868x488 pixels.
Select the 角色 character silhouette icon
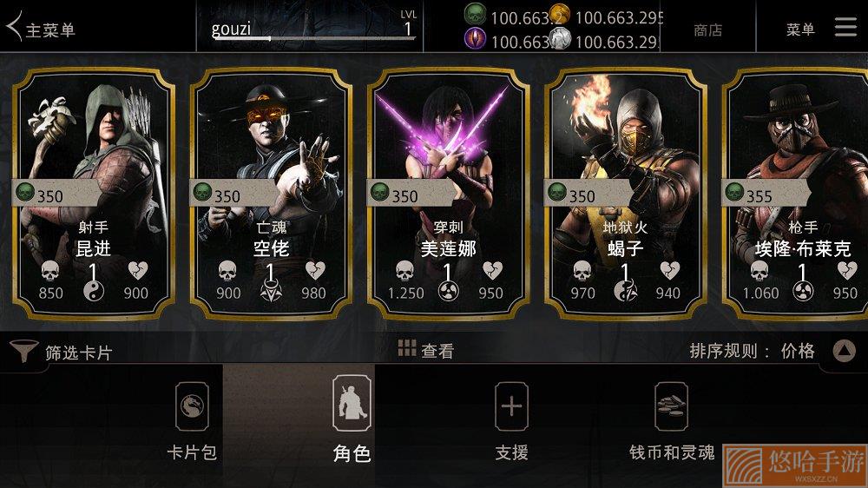tap(352, 403)
